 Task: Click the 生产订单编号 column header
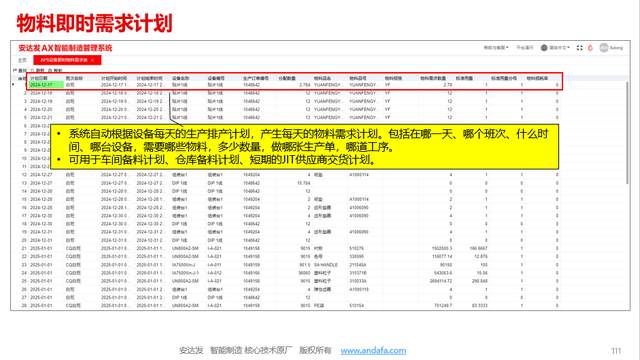pyautogui.click(x=256, y=78)
